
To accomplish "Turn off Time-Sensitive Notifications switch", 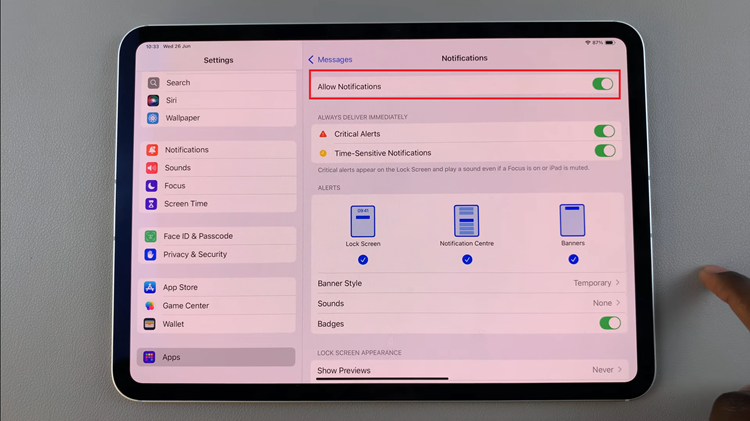I will coord(605,151).
